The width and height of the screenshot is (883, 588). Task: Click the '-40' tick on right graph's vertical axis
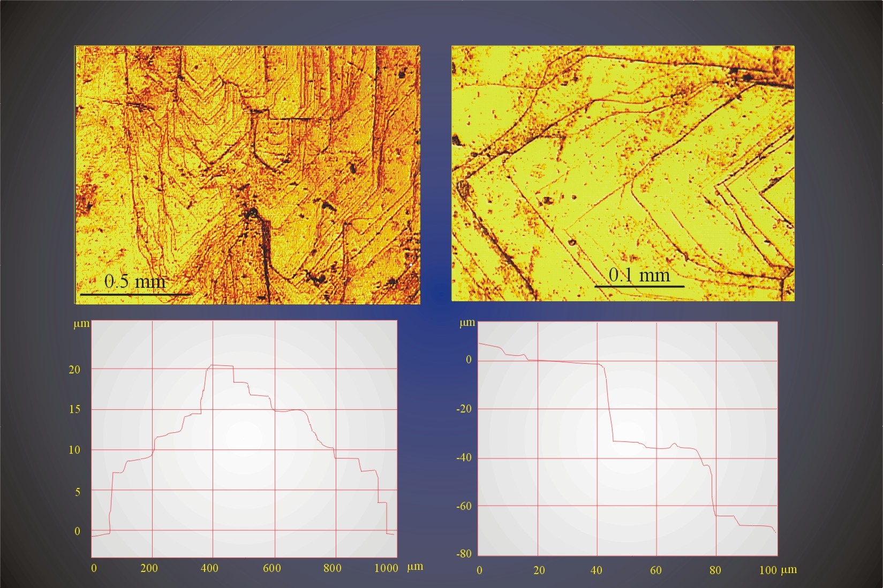(x=464, y=458)
